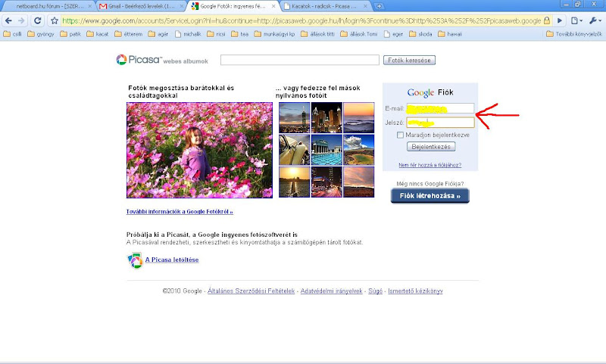
Task: Open the Súgó help link
Action: [375, 291]
